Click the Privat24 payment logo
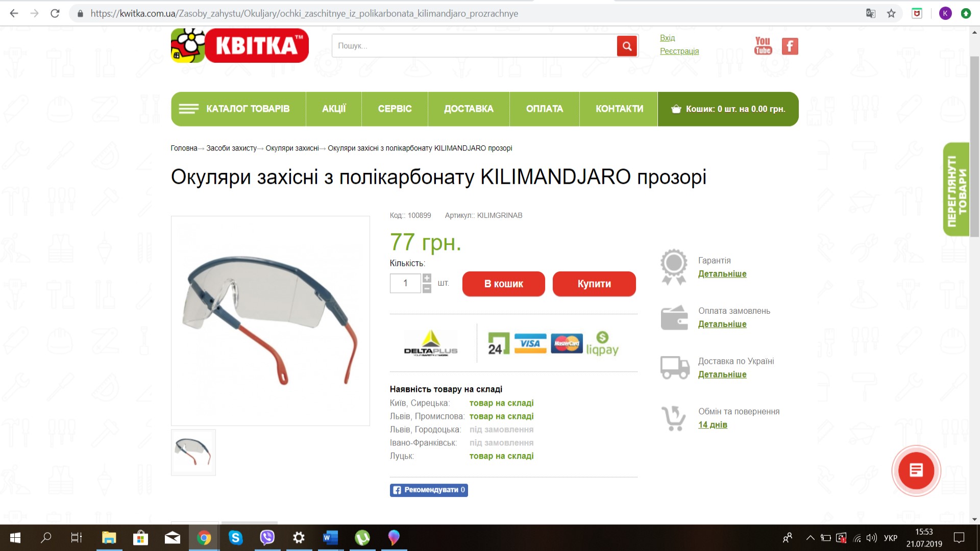Image resolution: width=980 pixels, height=551 pixels. point(499,343)
